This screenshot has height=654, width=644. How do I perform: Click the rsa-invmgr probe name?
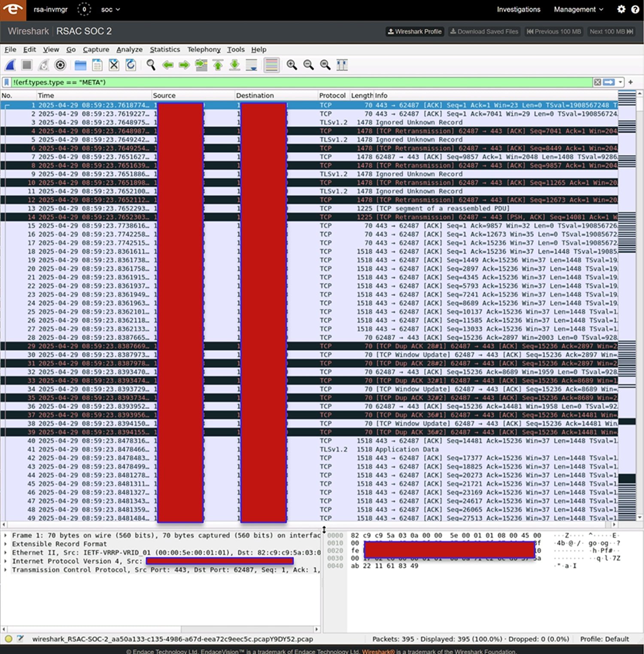click(51, 9)
